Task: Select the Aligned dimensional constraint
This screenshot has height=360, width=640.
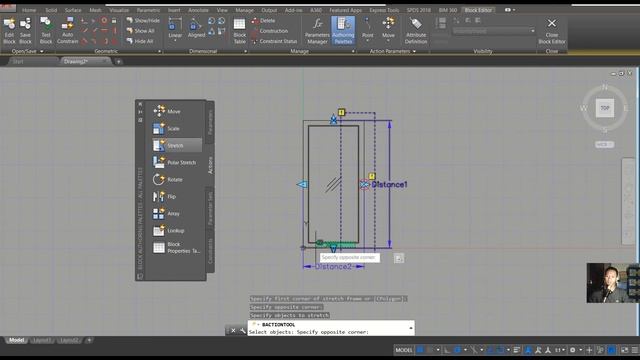Action: click(196, 29)
